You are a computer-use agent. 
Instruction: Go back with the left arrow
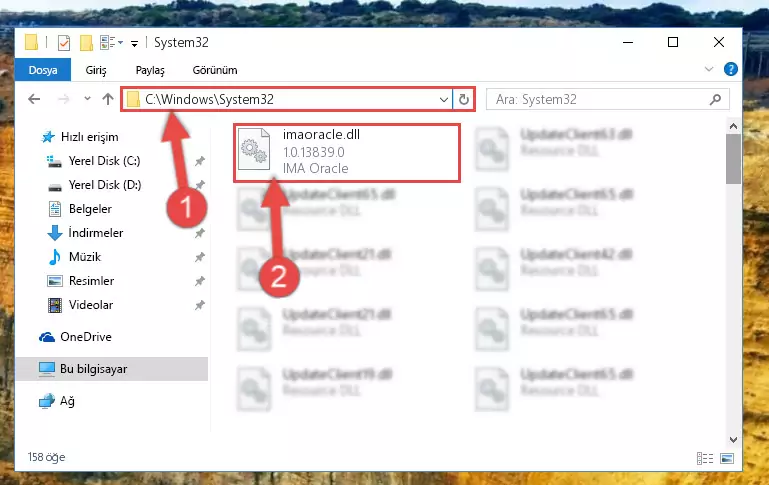click(x=34, y=99)
